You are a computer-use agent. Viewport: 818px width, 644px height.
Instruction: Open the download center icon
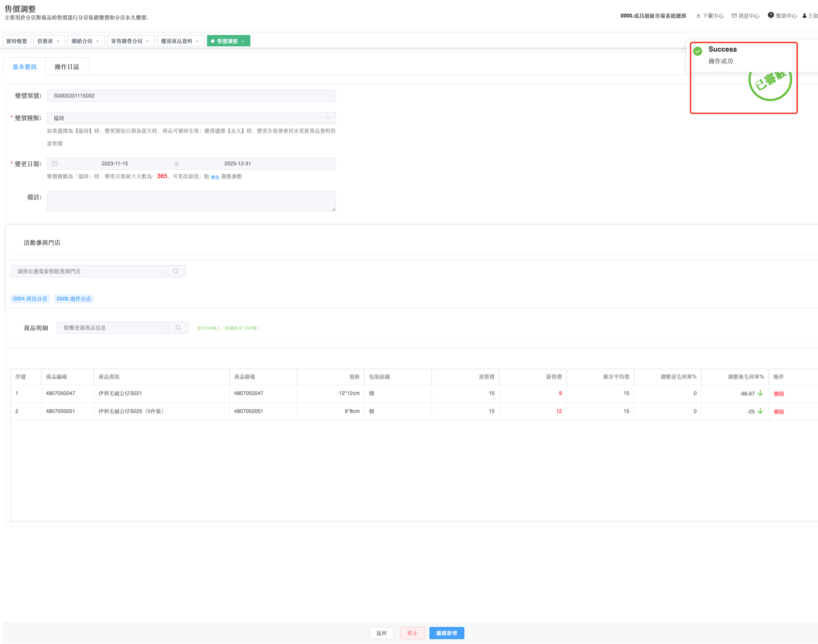click(x=699, y=16)
